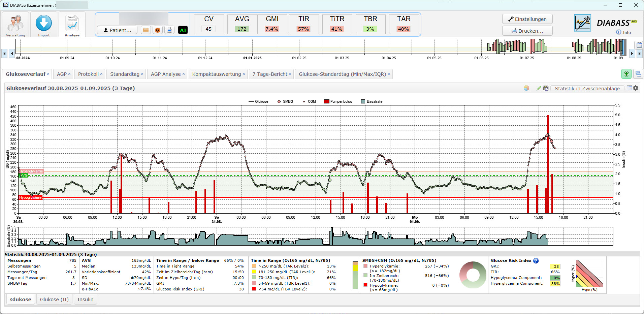Image resolution: width=644 pixels, height=314 pixels.
Task: Open the folder icon beside Patient
Action: click(x=146, y=30)
